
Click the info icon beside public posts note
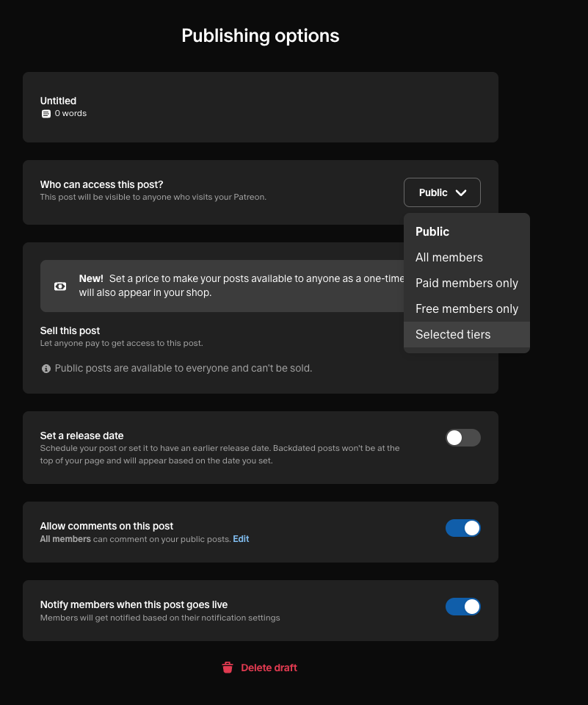point(46,369)
